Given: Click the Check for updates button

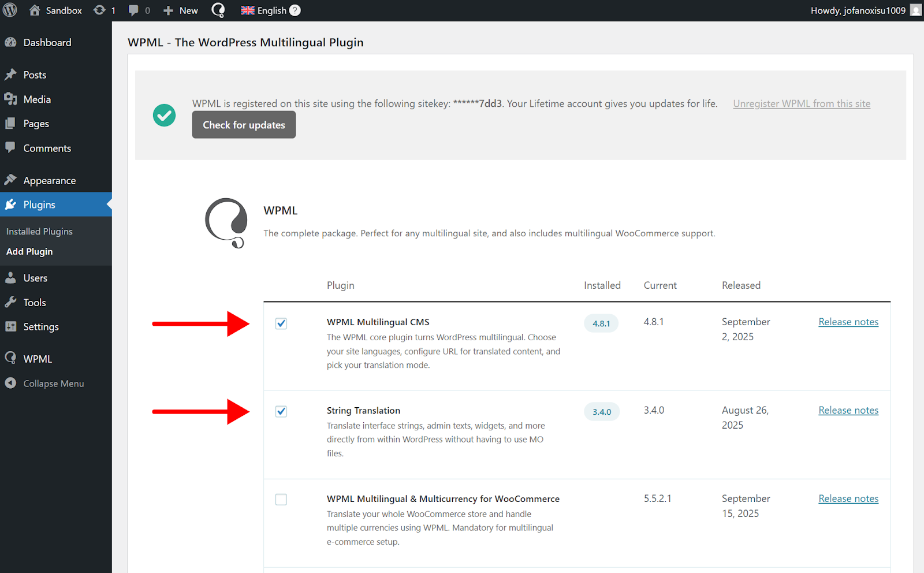Looking at the screenshot, I should (x=243, y=124).
